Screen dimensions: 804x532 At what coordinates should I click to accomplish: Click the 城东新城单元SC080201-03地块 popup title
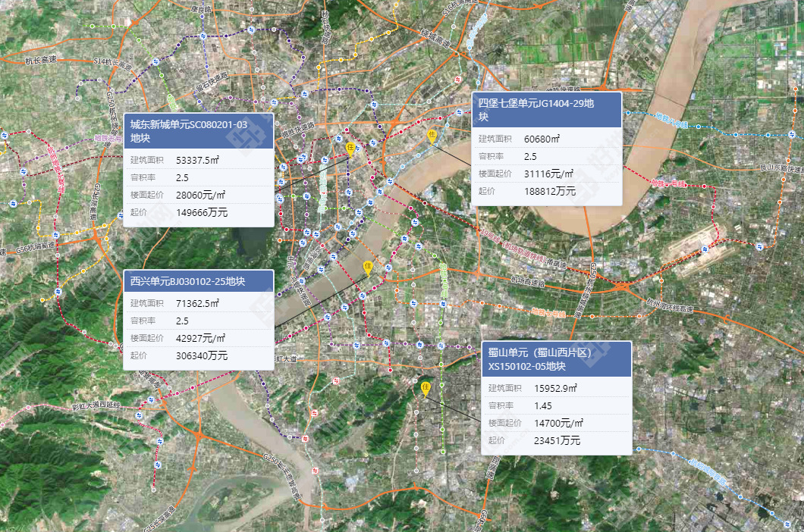[x=198, y=131]
